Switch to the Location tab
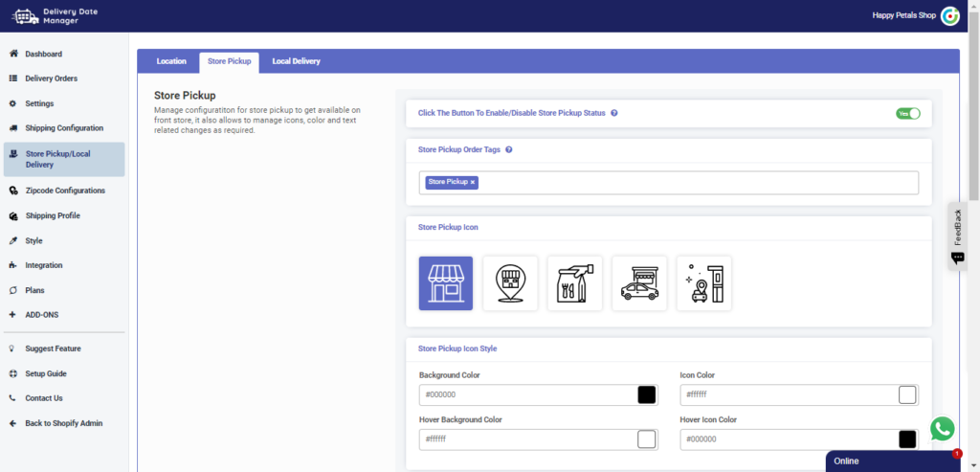 click(171, 61)
